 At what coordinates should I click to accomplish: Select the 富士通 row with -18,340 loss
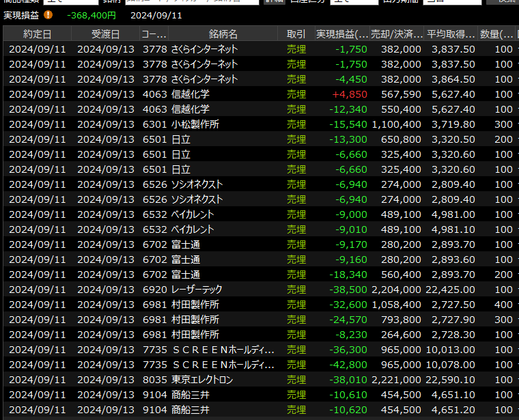pyautogui.click(x=205, y=275)
